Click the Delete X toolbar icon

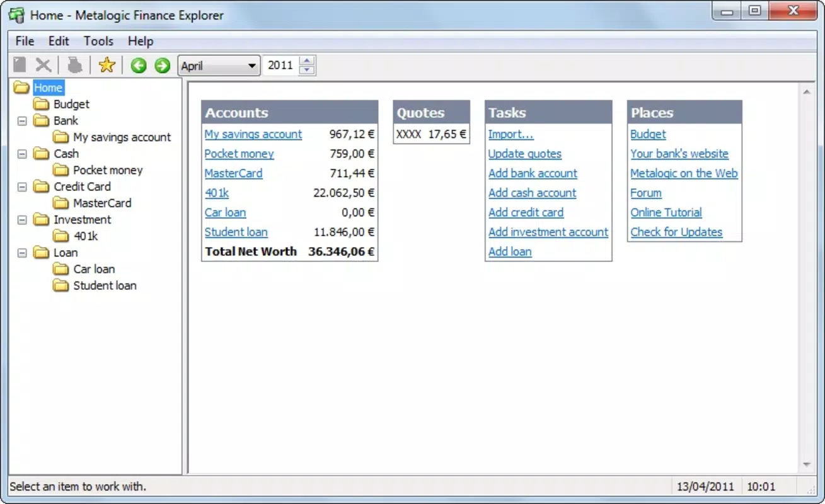click(43, 65)
